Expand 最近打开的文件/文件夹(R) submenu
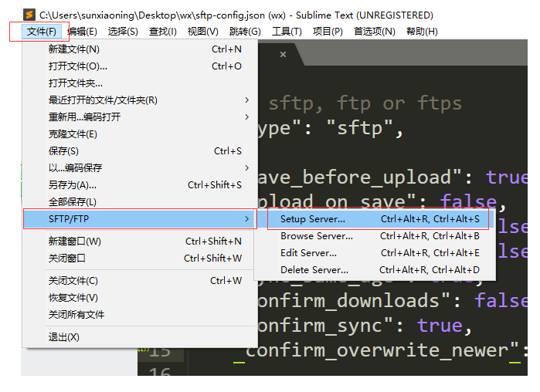 [140, 100]
